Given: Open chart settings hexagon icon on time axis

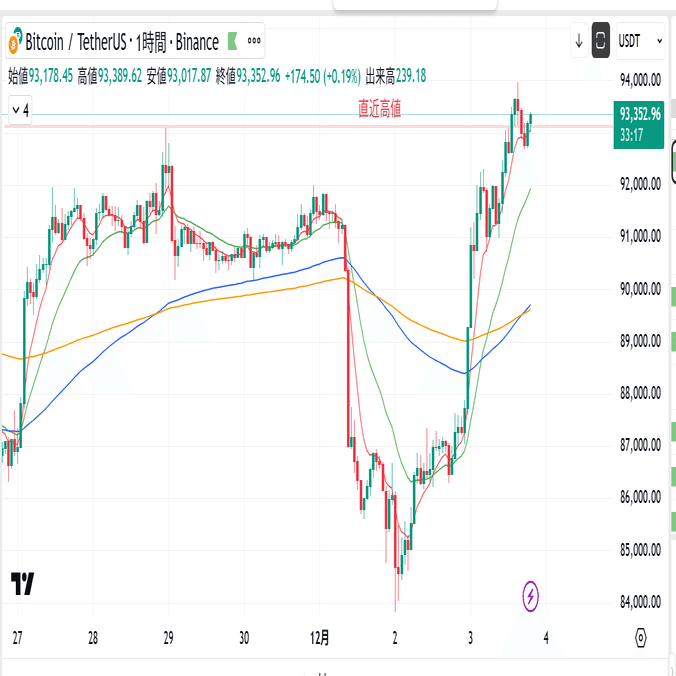Looking at the screenshot, I should click(x=640, y=637).
